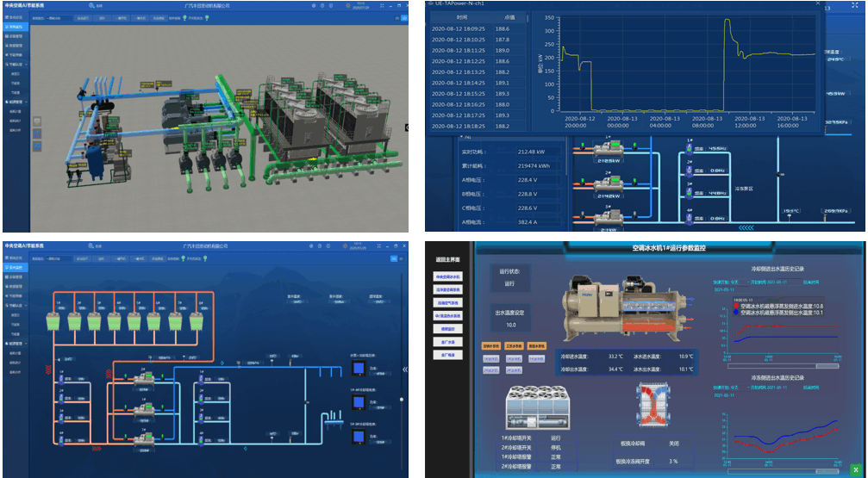
Task: Open the system selection dropdown in the 3D view toolbar
Action: [53, 16]
